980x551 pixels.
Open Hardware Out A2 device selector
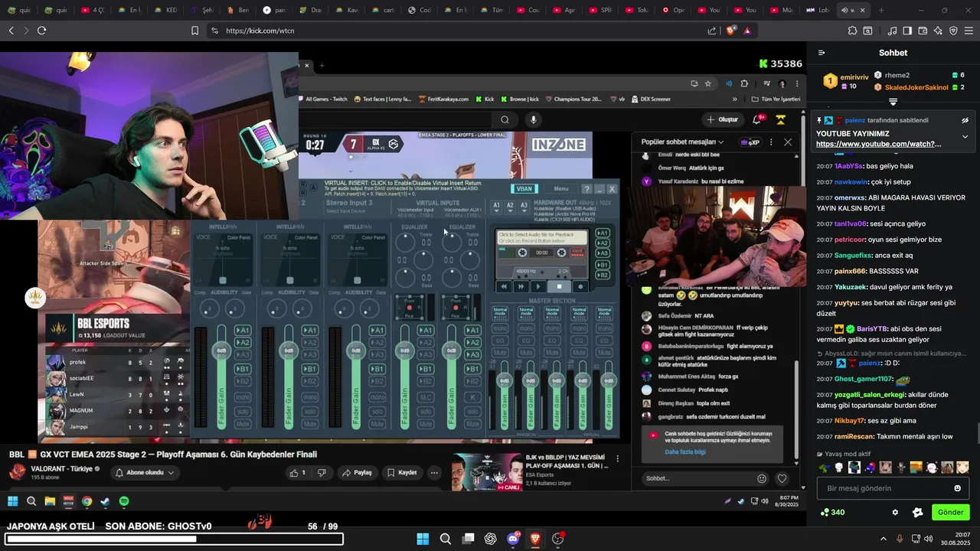[x=510, y=206]
